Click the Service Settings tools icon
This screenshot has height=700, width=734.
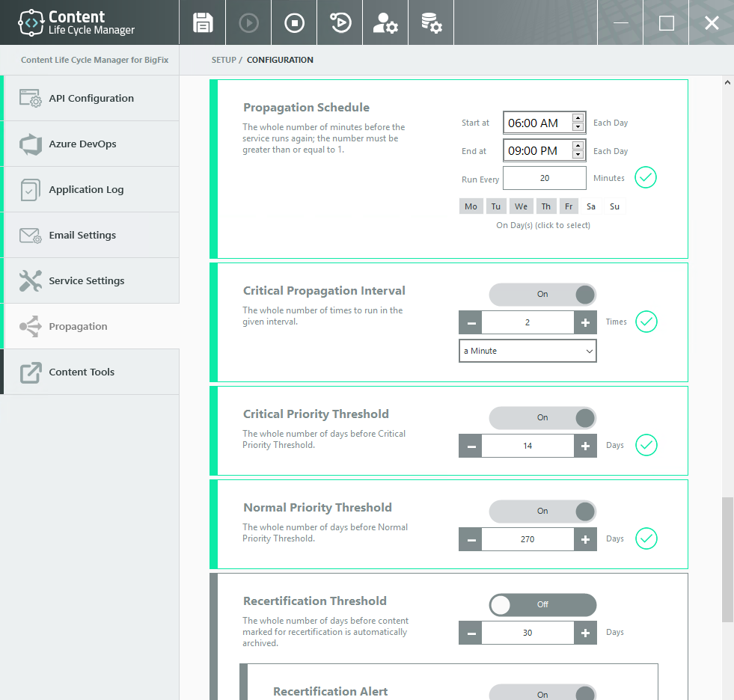[31, 280]
